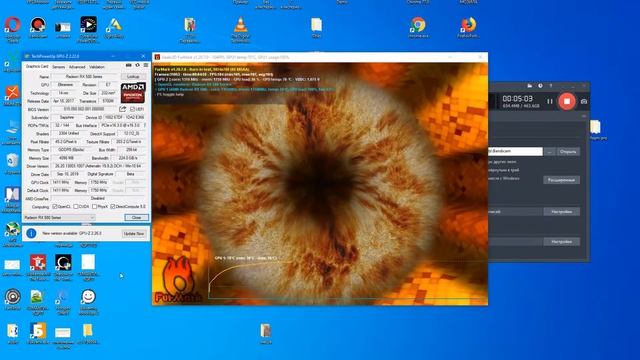Switch to Sensors tab in GPU-Z
The height and width of the screenshot is (360, 640).
tap(58, 67)
